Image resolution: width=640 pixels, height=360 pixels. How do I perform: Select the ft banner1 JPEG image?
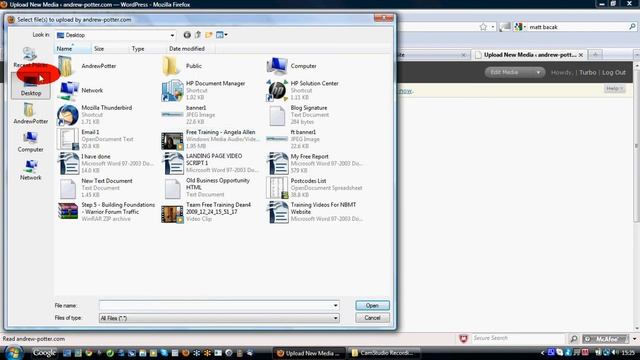click(277, 139)
